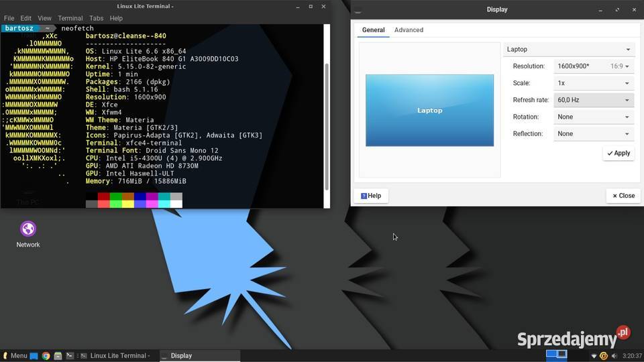Open the file manager launcher in the taskbar
This screenshot has height=362, width=644.
coord(58,356)
